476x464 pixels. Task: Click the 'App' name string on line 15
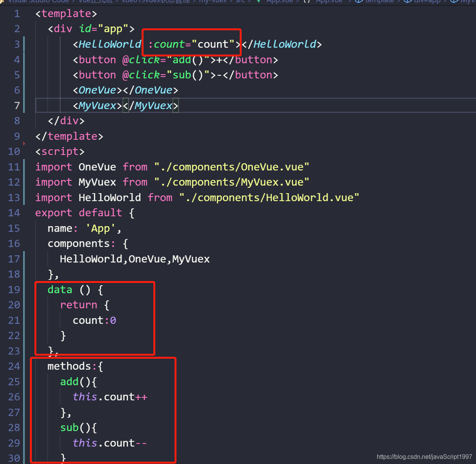[x=100, y=228]
